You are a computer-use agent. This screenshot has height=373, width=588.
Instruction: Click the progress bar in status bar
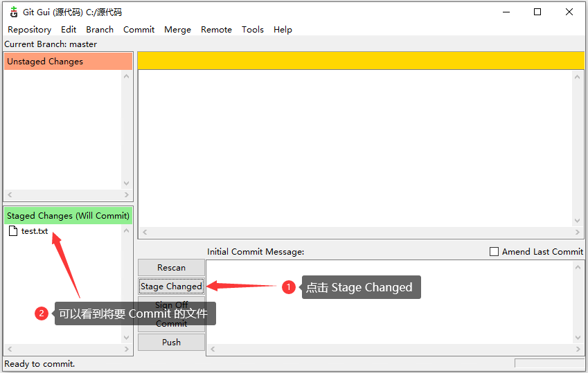tap(549, 363)
